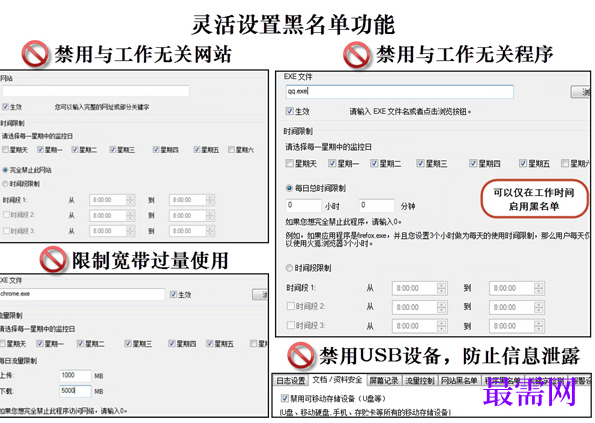The image size is (595, 423).
Task: Click spinner of 时间段 3 start time, program panel
Action: tap(441, 326)
